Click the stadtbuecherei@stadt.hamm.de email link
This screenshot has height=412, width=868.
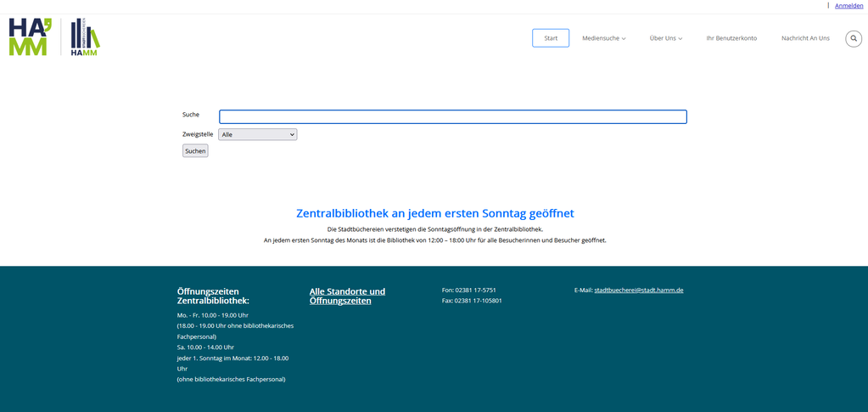click(x=639, y=290)
